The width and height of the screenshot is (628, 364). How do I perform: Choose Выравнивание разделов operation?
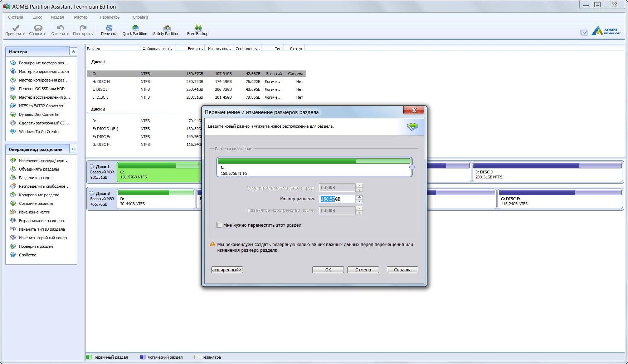[37, 221]
